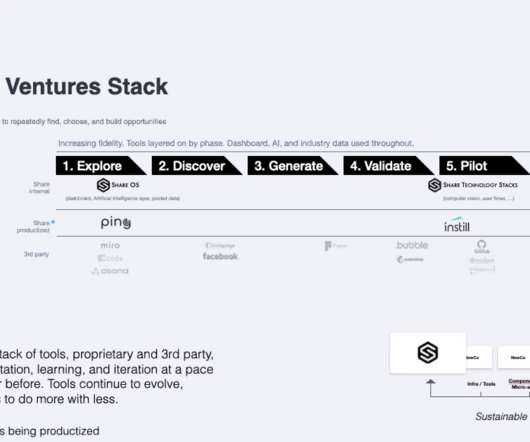
Task: Click the Share OS hexagon logo
Action: point(103,185)
